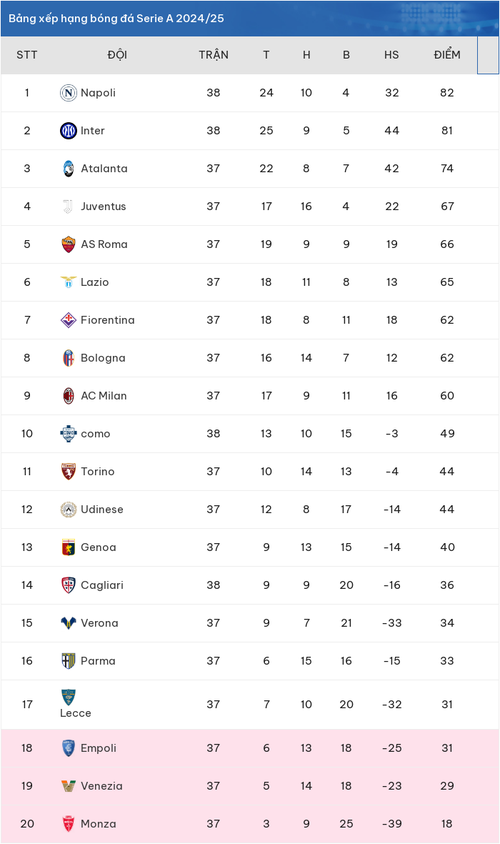Image resolution: width=500 pixels, height=844 pixels.
Task: Select the Torino bull crest
Action: 68,471
